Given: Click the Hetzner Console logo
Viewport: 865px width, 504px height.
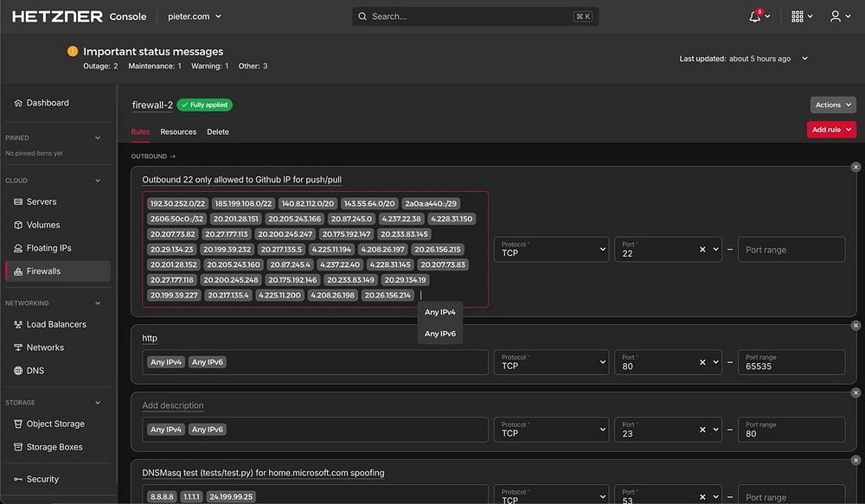Looking at the screenshot, I should (80, 16).
